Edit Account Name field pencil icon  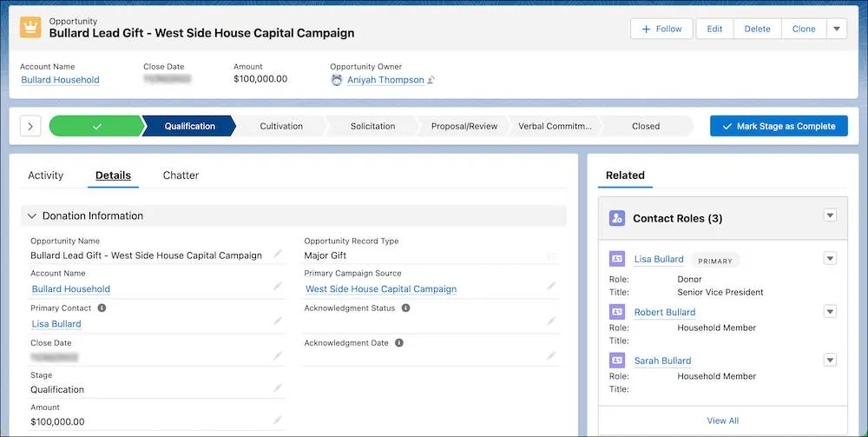pos(278,287)
